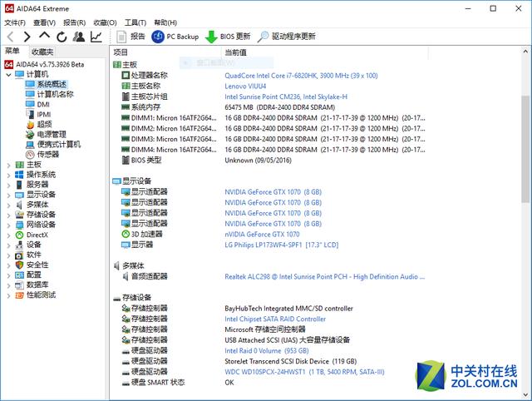The image size is (532, 401).
Task: Click the 软件 software icon
Action: (19, 255)
